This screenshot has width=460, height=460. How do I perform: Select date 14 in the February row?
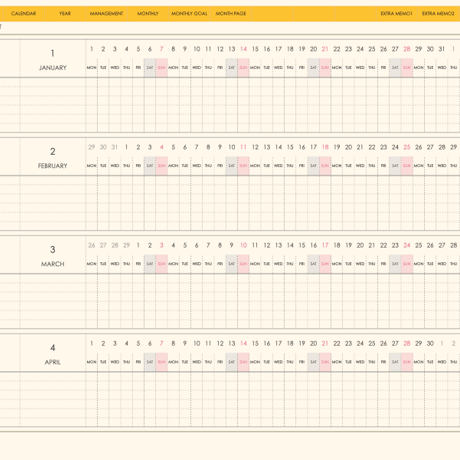(x=278, y=147)
